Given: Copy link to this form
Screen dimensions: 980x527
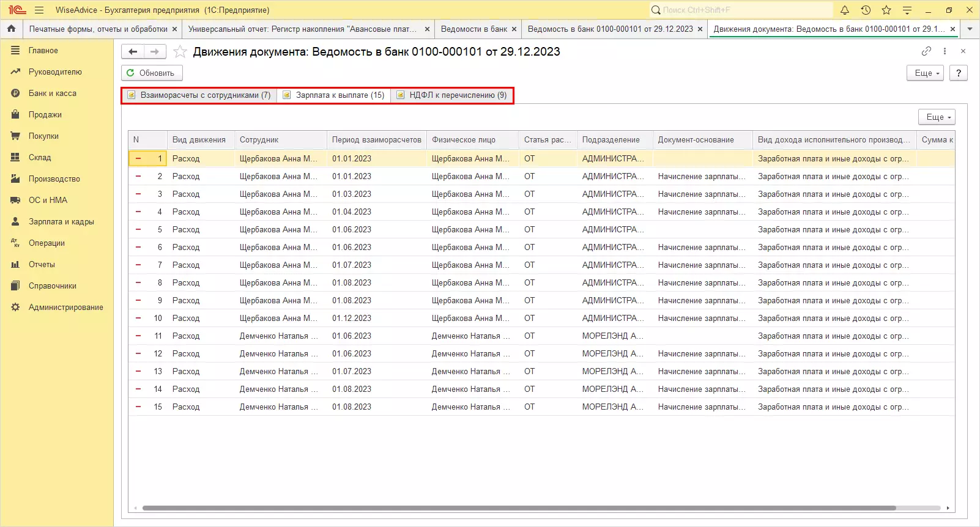Looking at the screenshot, I should 926,51.
